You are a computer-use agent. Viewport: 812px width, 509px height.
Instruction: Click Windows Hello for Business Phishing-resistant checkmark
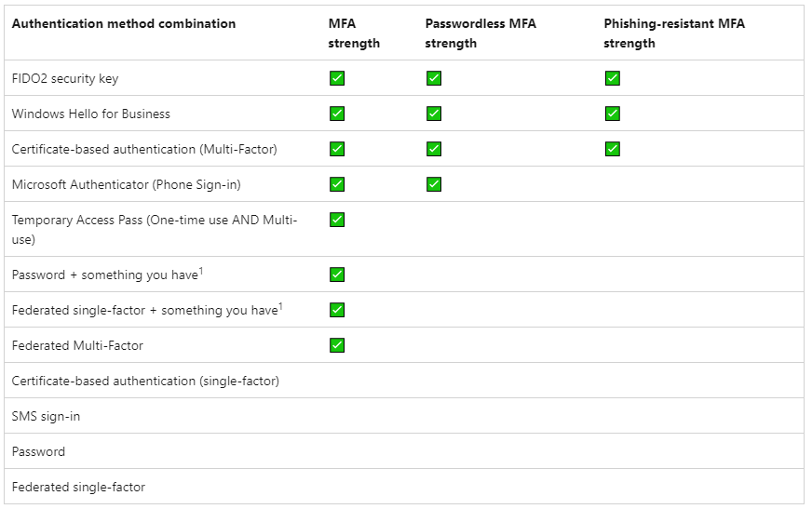click(612, 114)
